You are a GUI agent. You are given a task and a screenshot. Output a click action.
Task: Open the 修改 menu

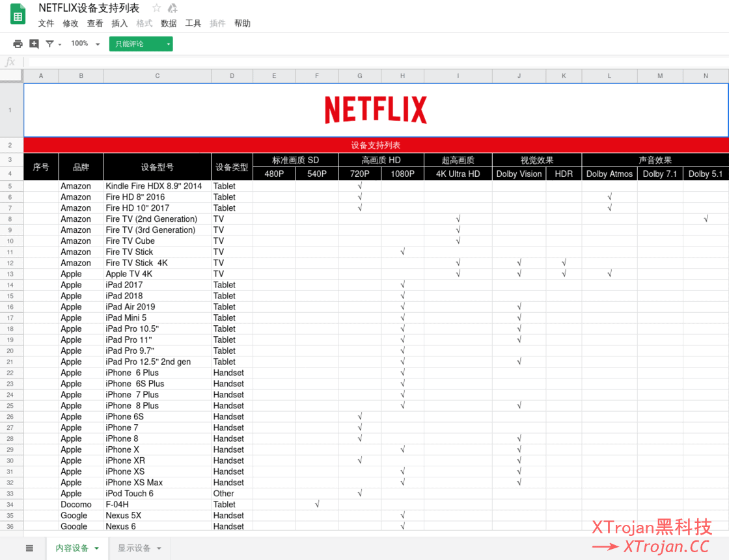tap(71, 23)
